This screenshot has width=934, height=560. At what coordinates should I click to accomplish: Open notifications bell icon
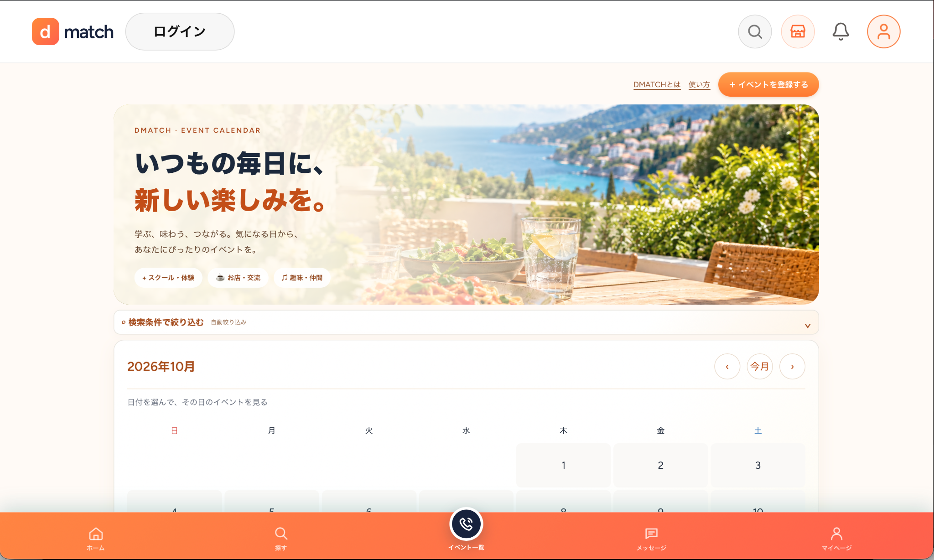pyautogui.click(x=841, y=31)
